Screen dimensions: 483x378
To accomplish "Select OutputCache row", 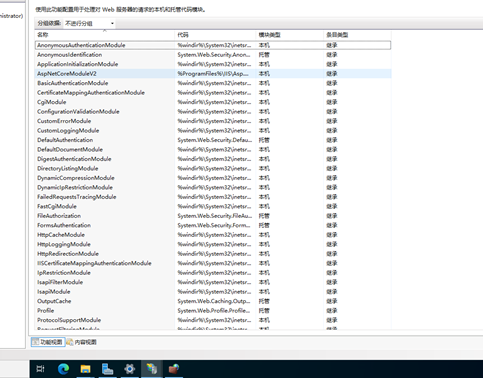I will [213, 301].
